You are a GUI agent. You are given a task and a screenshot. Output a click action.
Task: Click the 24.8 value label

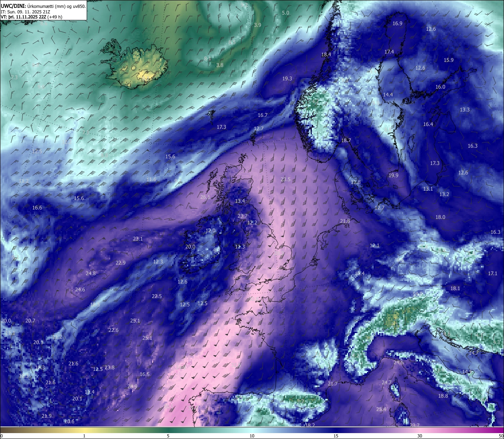coord(91,273)
